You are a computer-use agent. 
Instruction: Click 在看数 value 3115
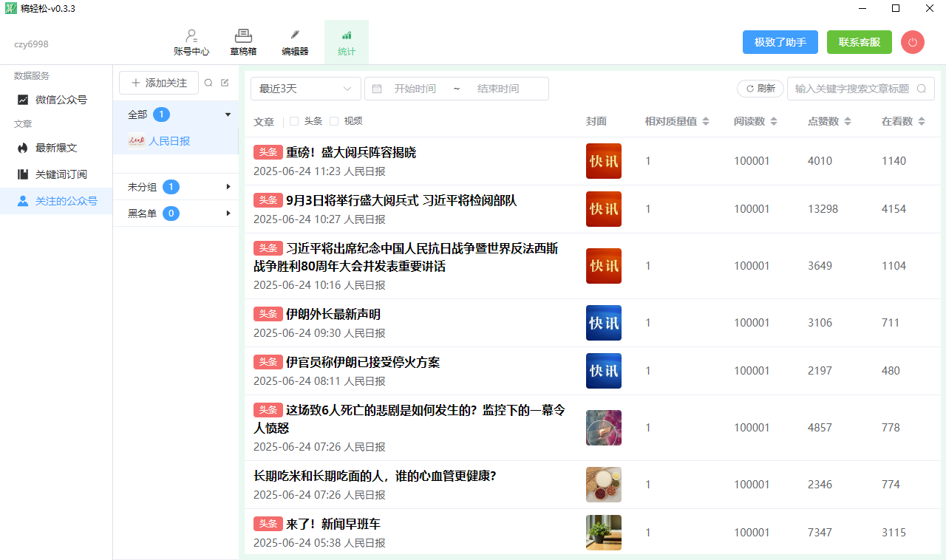coord(894,533)
